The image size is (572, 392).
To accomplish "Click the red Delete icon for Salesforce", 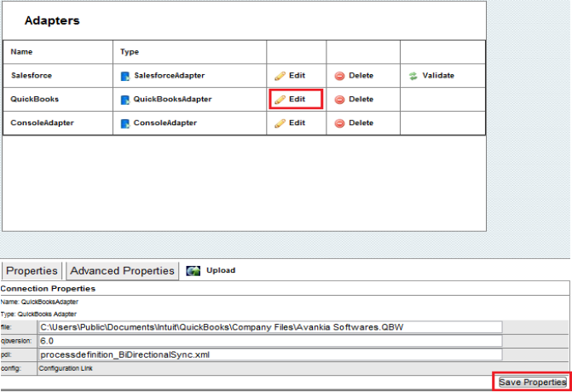I will [339, 76].
